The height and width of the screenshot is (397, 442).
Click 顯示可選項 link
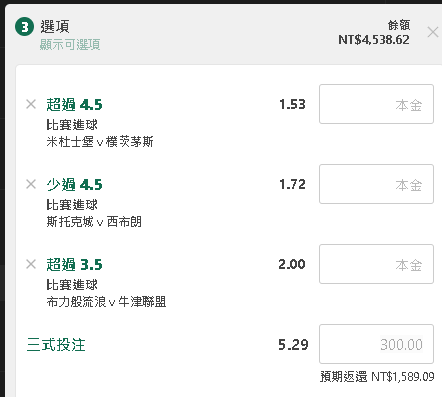[70, 44]
